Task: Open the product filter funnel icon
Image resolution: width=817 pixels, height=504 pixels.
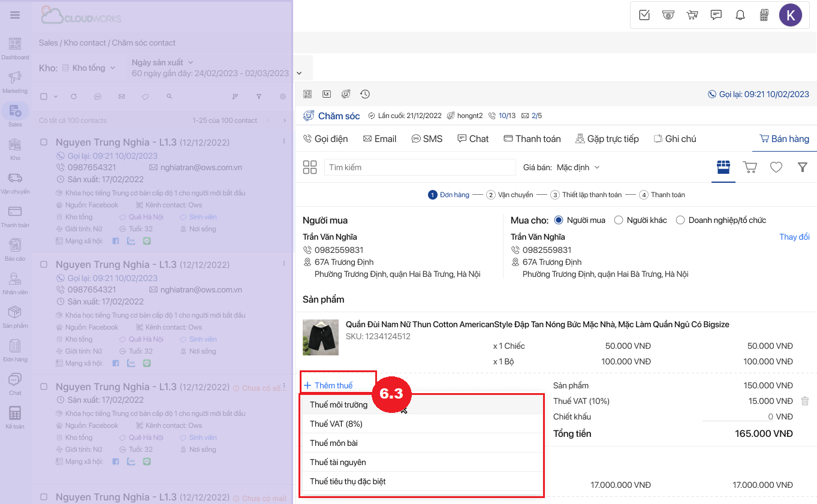Action: (803, 167)
